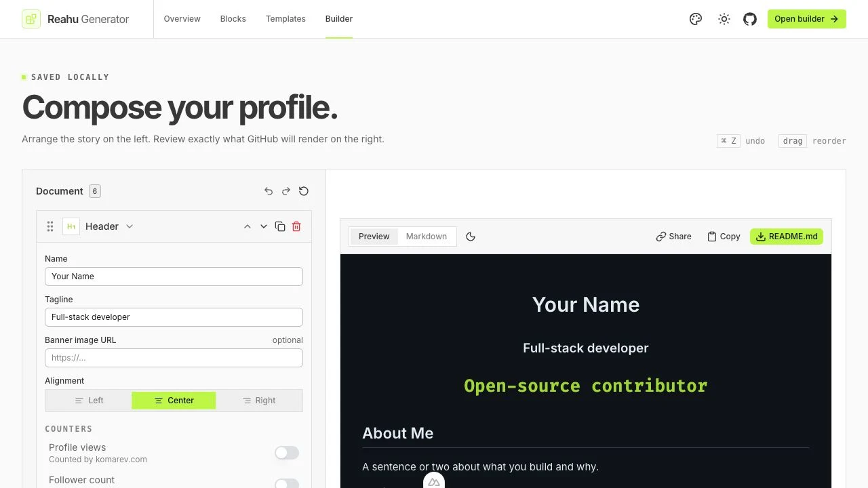
Task: Click the H1 Header block type icon
Action: (x=71, y=226)
